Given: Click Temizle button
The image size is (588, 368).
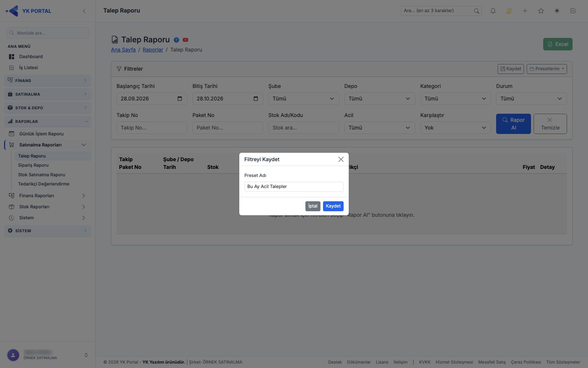Looking at the screenshot, I should (x=550, y=124).
